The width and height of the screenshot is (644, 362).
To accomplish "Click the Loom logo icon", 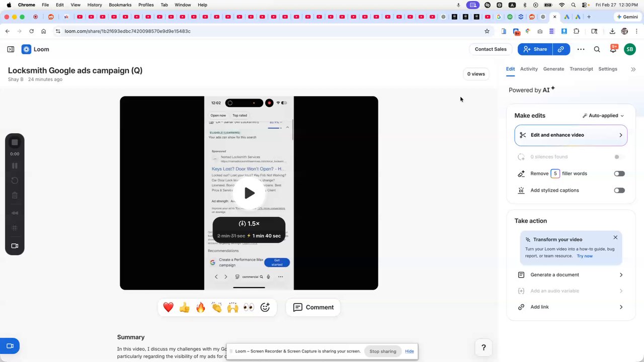I will pos(26,49).
